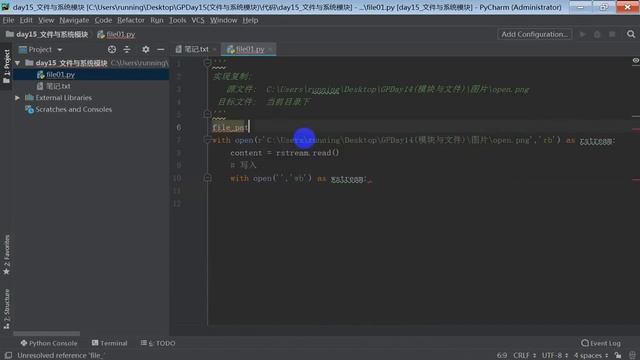Viewport: 640px width, 360px height.
Task: Collapse the day15 project root folder
Action: tap(18, 63)
